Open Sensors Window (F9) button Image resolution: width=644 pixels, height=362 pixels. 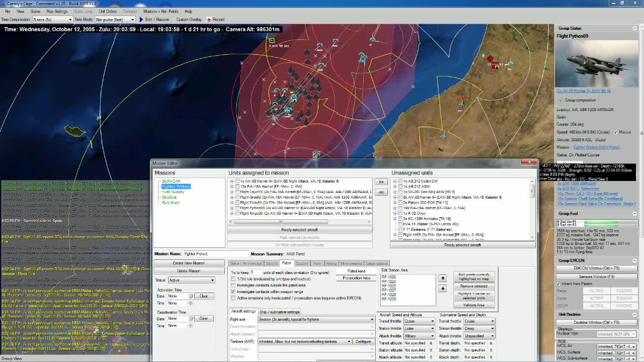point(596,277)
